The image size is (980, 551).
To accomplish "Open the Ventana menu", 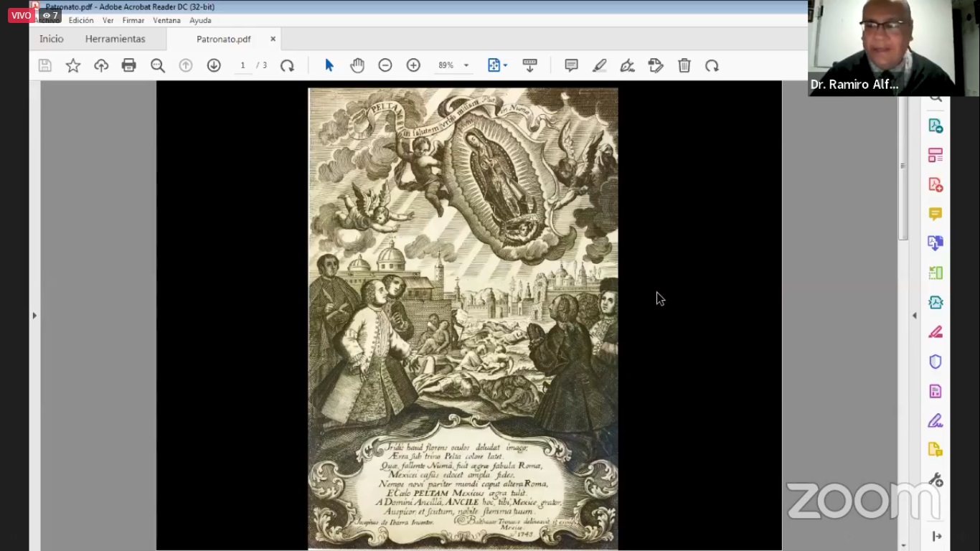I will click(x=166, y=20).
